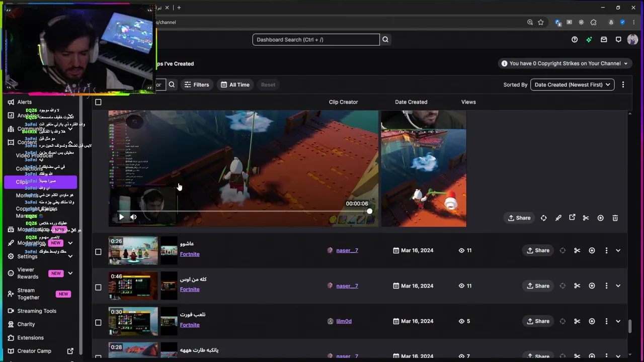The width and height of the screenshot is (644, 362).
Task: Open three-dot menu on عاشوو clip row
Action: (x=606, y=250)
